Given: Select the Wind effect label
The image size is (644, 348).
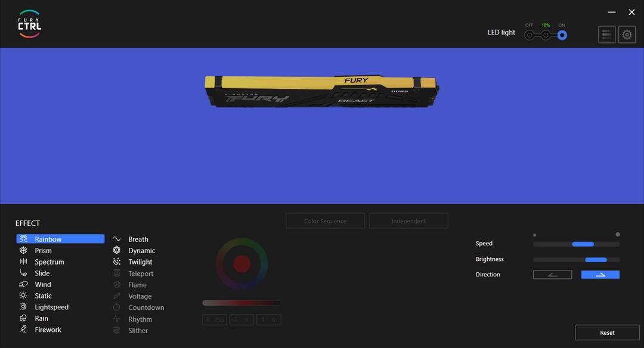Looking at the screenshot, I should click(x=43, y=284).
